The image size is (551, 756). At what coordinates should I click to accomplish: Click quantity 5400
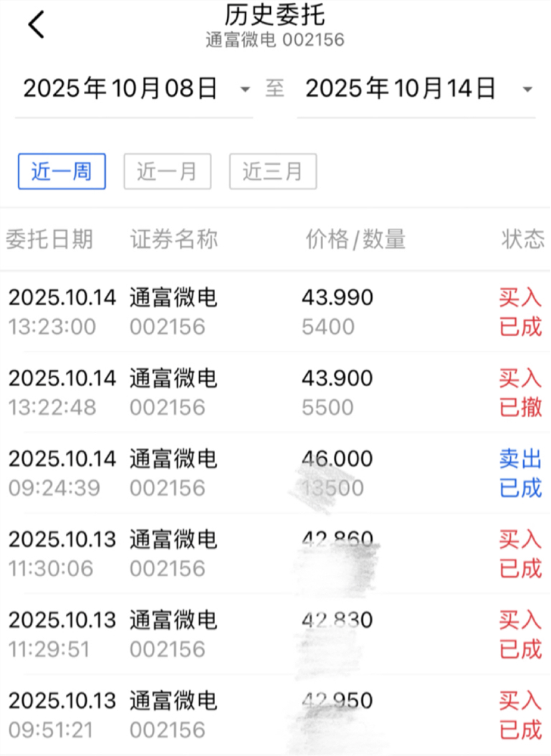[328, 327]
